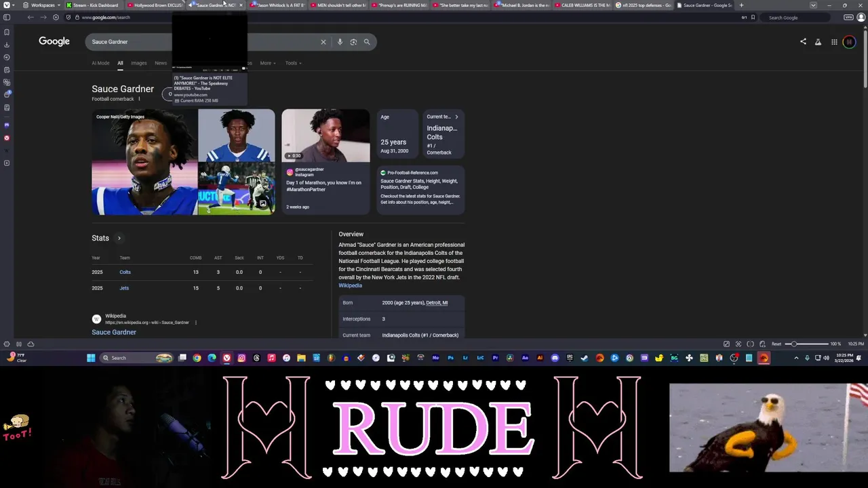Submit search with magnifier icon

tap(367, 42)
